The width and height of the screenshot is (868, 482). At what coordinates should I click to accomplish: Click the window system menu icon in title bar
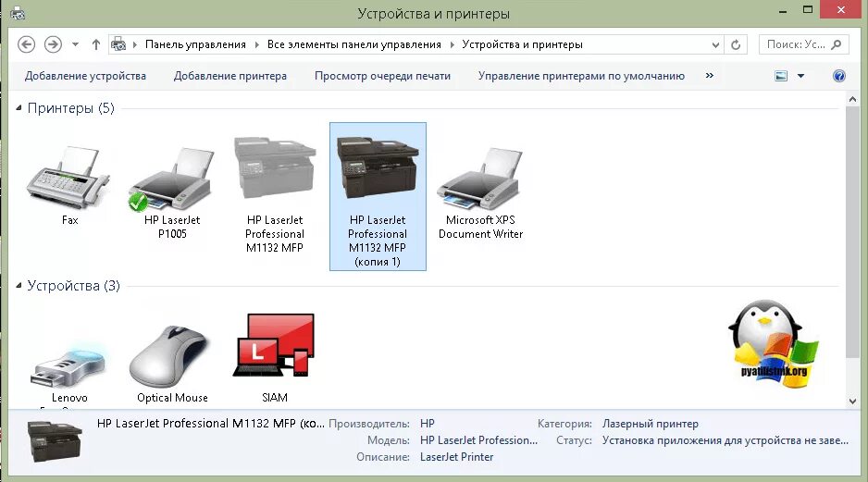pyautogui.click(x=17, y=13)
